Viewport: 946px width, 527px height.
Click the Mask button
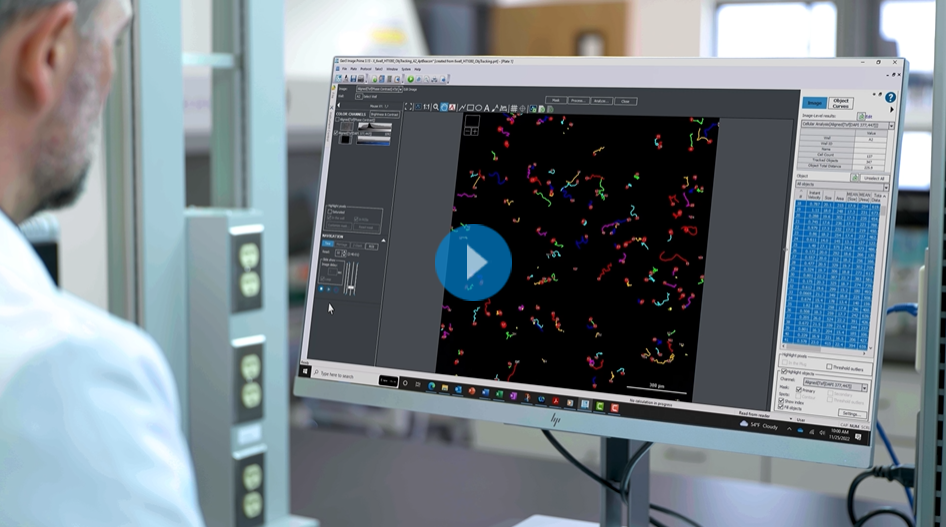(556, 100)
